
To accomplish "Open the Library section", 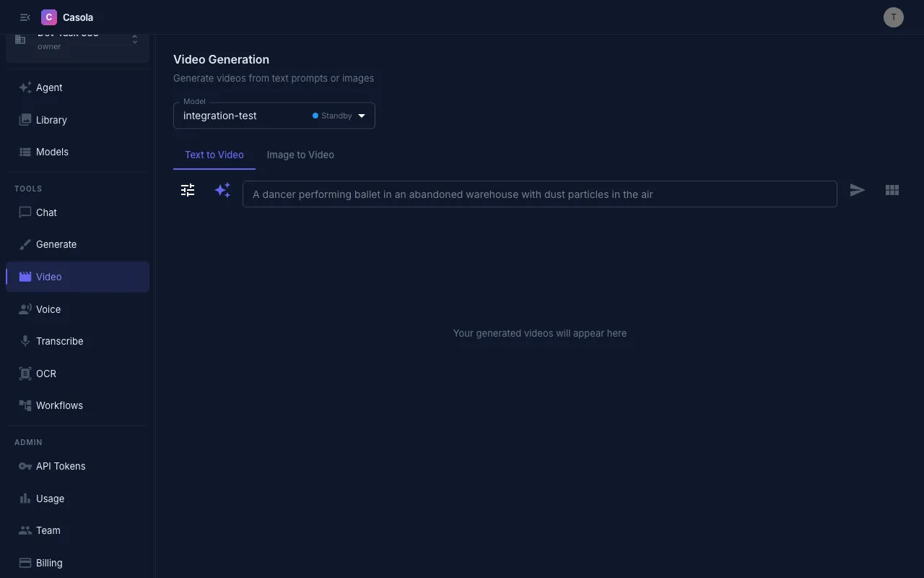I will 50,120.
